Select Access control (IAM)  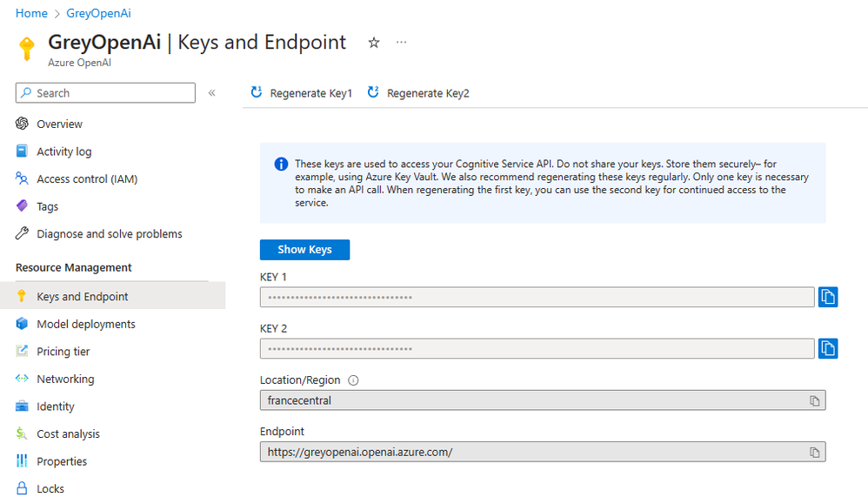pos(87,178)
